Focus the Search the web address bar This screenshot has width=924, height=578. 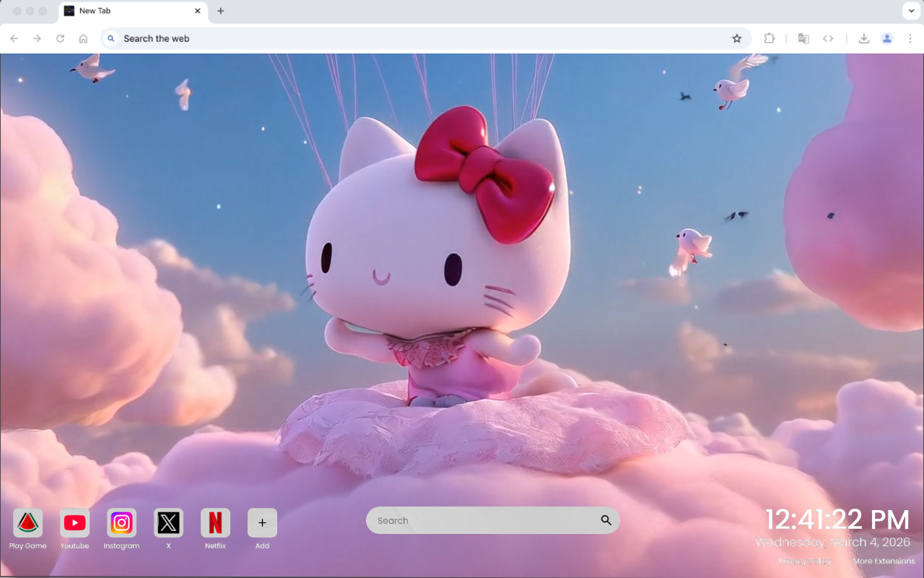coord(426,38)
